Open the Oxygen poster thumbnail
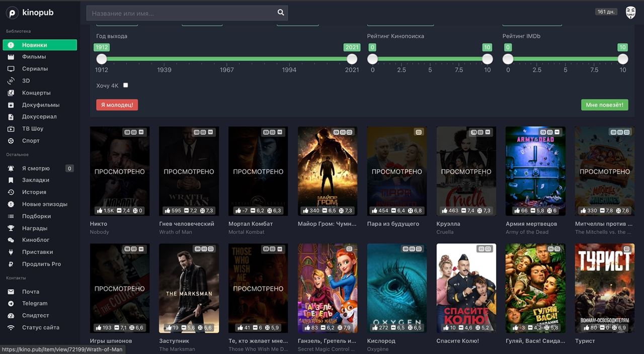Viewport: 644px width, 354px height. coord(397,288)
